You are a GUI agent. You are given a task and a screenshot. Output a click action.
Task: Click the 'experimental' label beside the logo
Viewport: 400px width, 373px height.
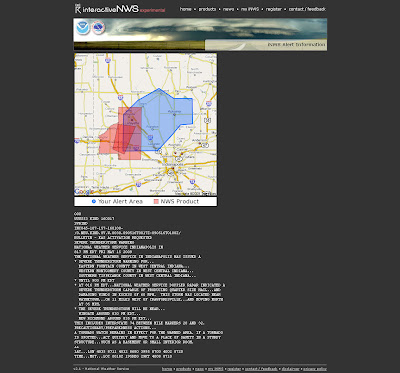152,10
